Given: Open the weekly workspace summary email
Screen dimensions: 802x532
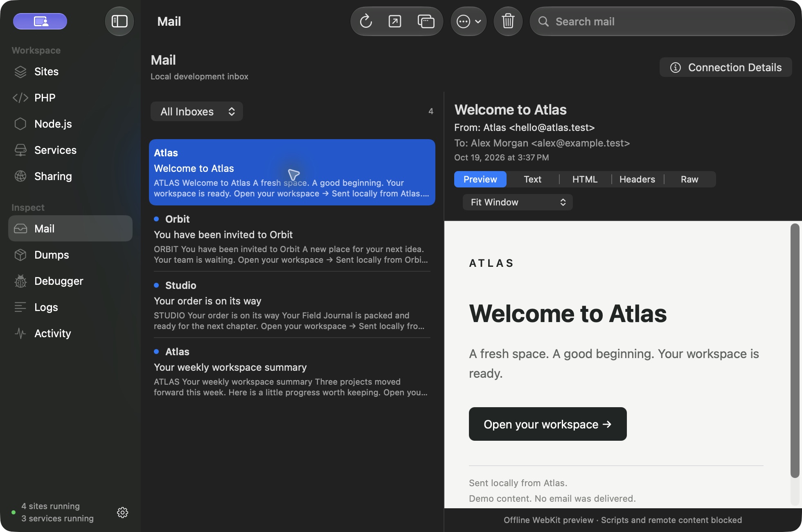Looking at the screenshot, I should tap(292, 371).
